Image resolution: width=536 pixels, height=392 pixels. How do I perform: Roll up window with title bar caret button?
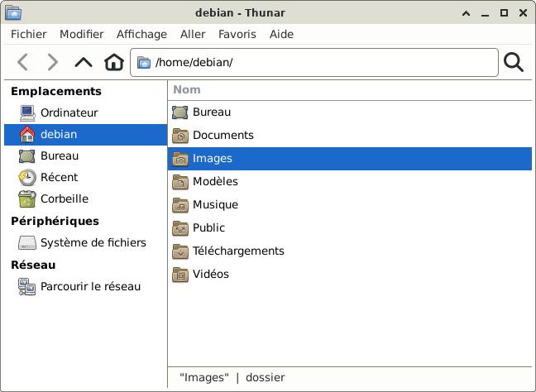point(466,13)
